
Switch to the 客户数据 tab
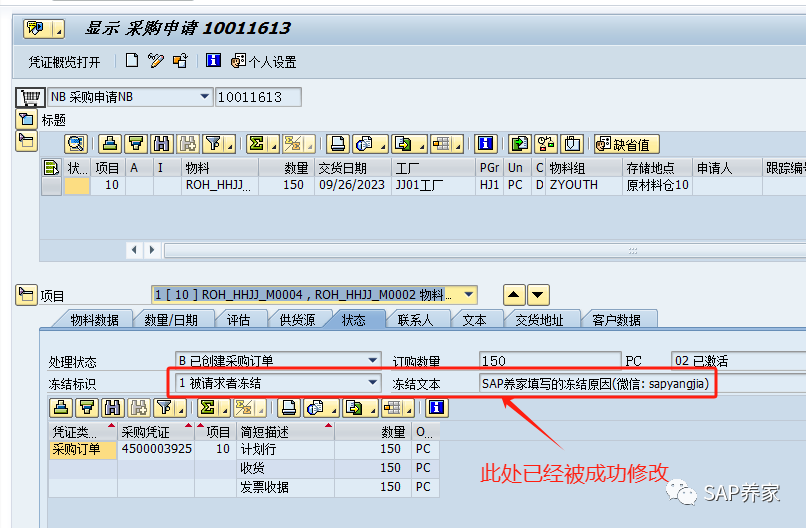pos(616,320)
